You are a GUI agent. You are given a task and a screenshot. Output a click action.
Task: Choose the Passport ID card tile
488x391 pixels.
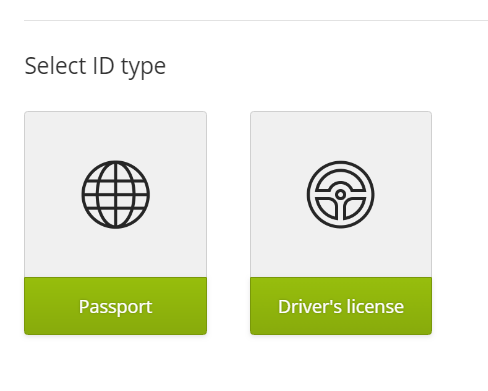coord(115,223)
